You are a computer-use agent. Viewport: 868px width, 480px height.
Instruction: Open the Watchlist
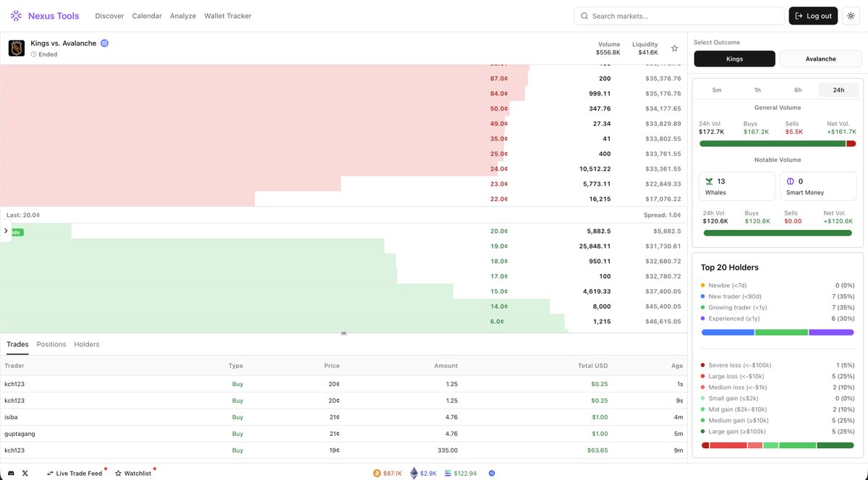133,473
